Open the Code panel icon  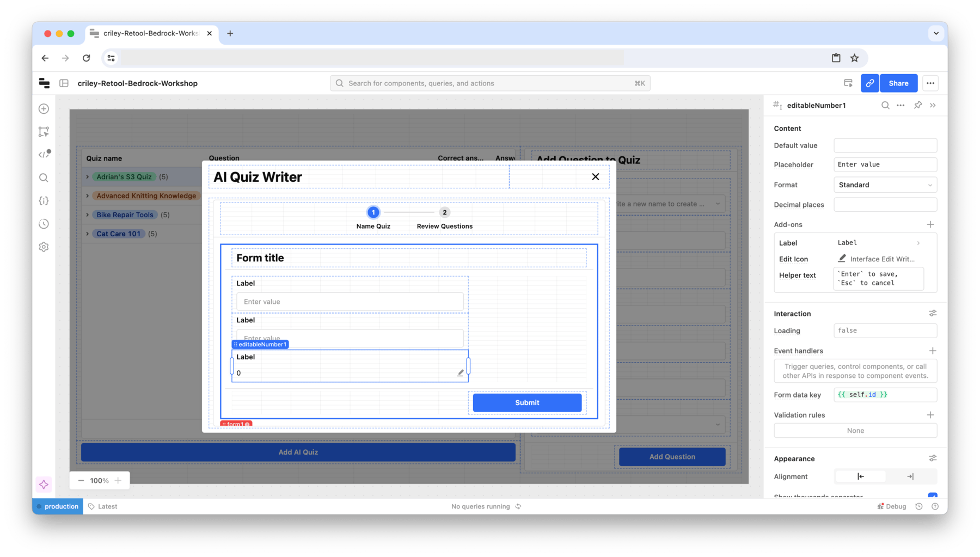(x=44, y=155)
